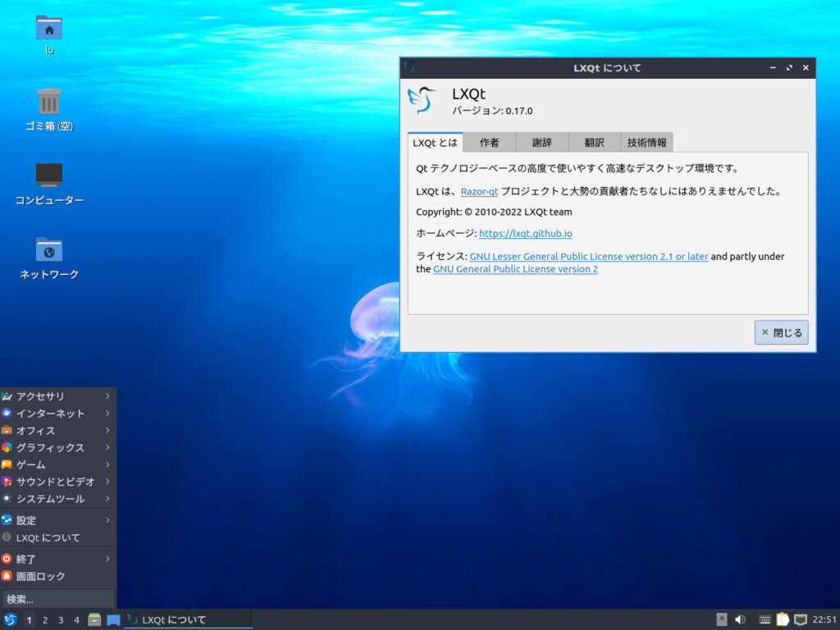The width and height of the screenshot is (840, 630).
Task: Click the volume icon in the system tray
Action: tap(741, 619)
